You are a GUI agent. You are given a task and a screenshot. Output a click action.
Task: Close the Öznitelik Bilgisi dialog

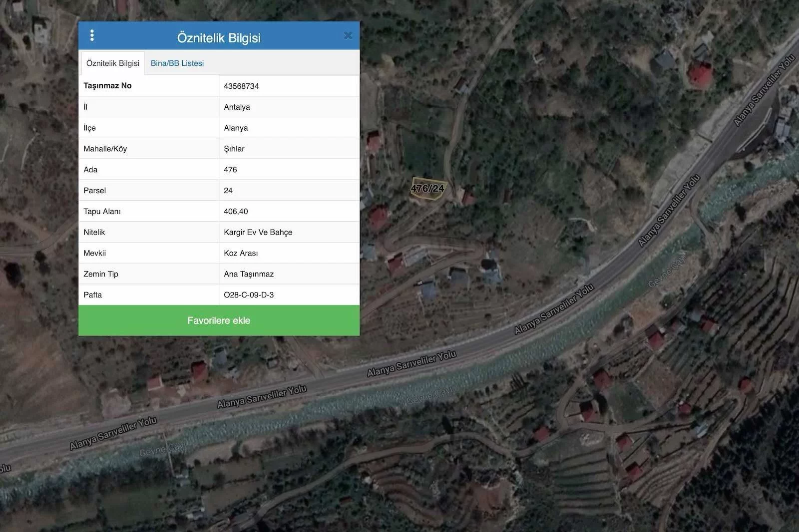coord(348,35)
